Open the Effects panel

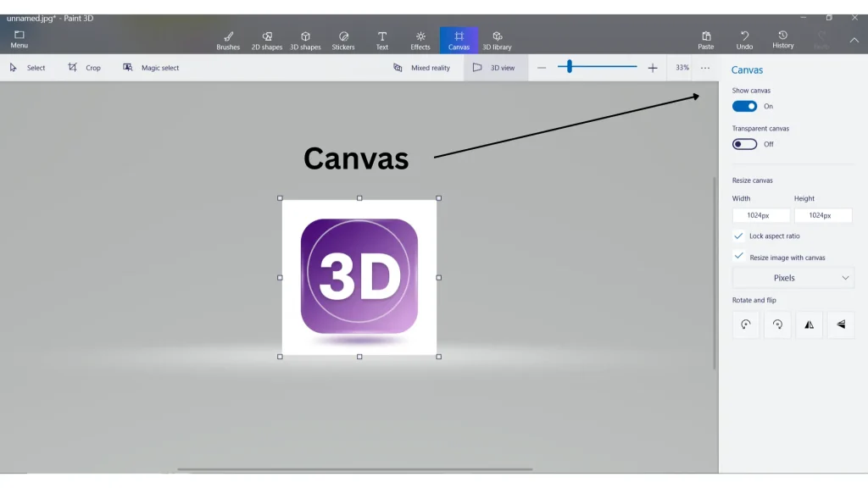pos(420,38)
